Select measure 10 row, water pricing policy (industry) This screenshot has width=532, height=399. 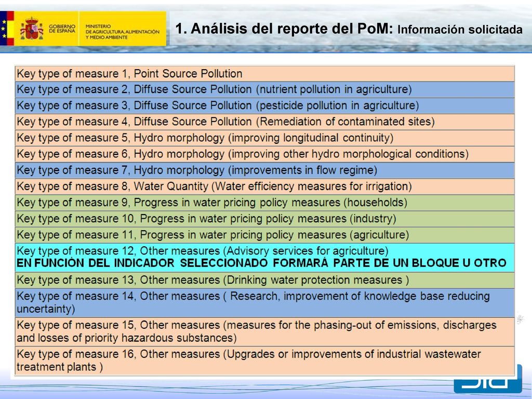264,219
